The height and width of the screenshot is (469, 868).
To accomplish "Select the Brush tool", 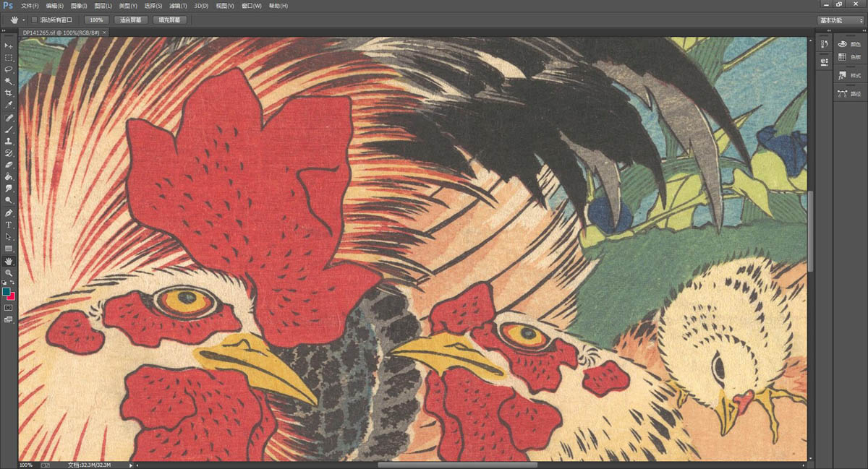I will [x=9, y=129].
